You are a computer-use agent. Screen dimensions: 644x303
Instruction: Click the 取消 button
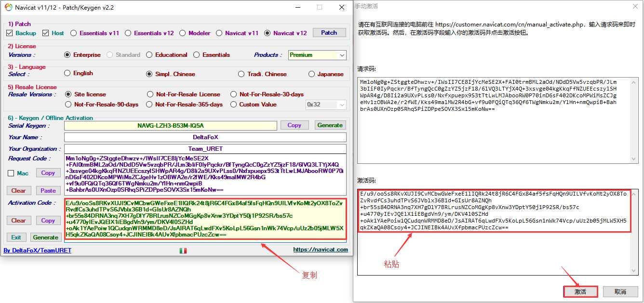(x=620, y=291)
